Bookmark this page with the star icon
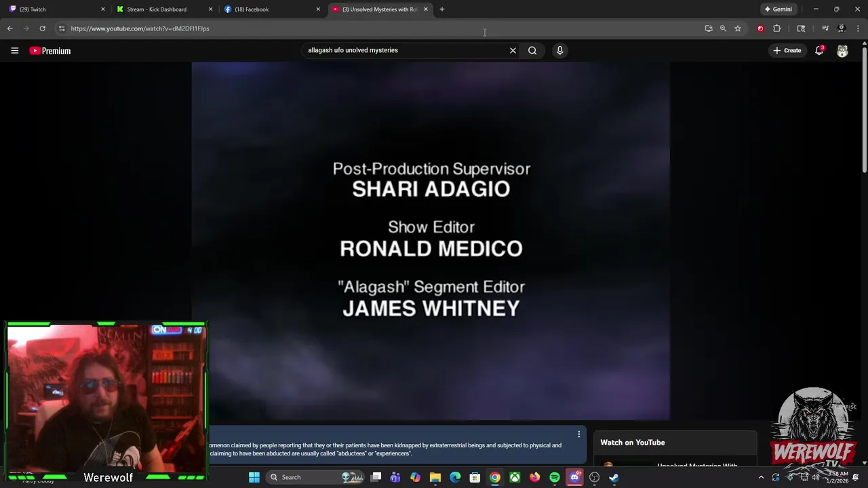Image resolution: width=868 pixels, height=488 pixels. point(738,28)
